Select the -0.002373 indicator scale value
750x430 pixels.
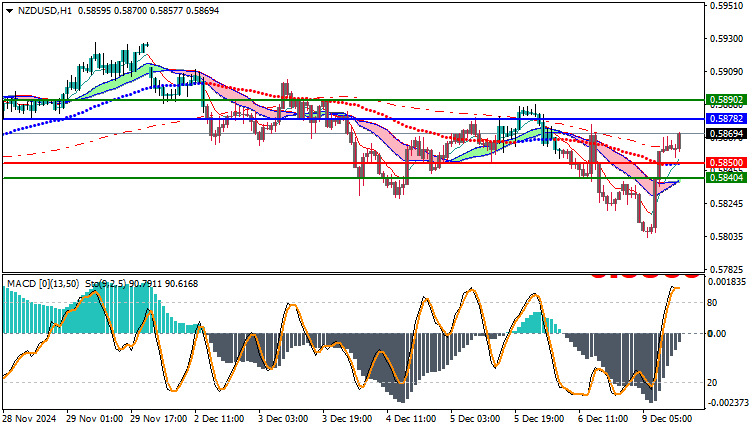[727, 403]
